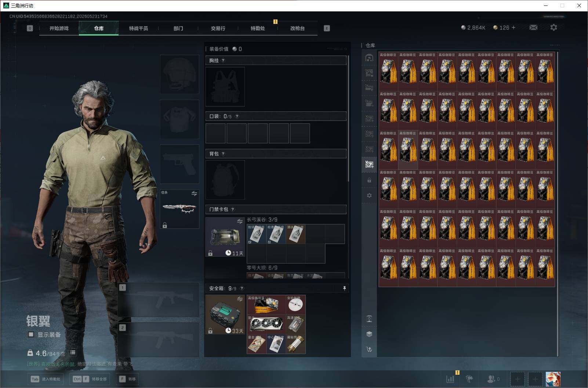Click the Q previous-tab key button

coord(30,28)
